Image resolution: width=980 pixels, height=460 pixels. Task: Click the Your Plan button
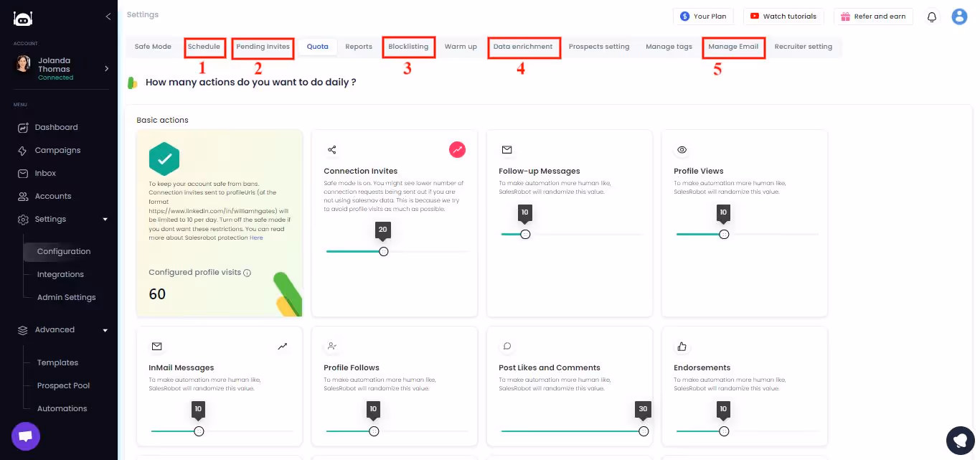pyautogui.click(x=703, y=16)
